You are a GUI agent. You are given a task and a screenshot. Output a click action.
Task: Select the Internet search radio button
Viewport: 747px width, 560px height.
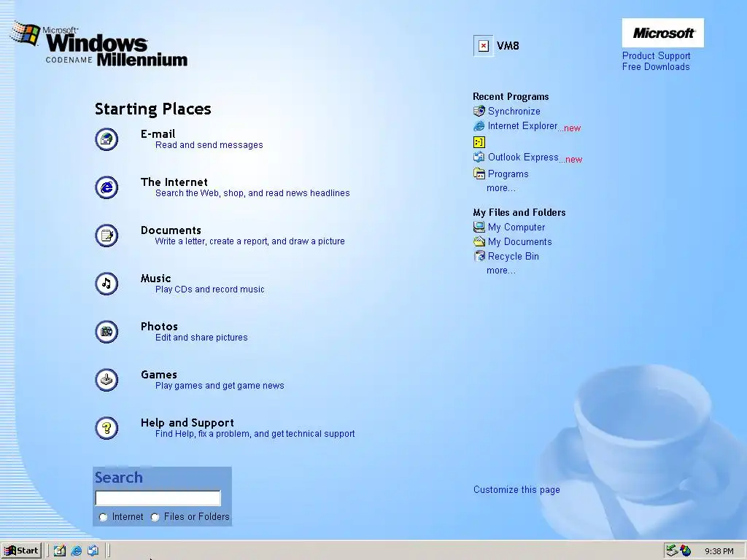pos(103,517)
